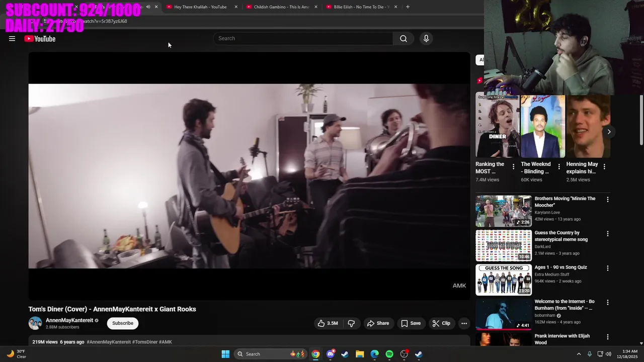
Task: Click the #TomsDiner hashtag
Action: click(145, 342)
